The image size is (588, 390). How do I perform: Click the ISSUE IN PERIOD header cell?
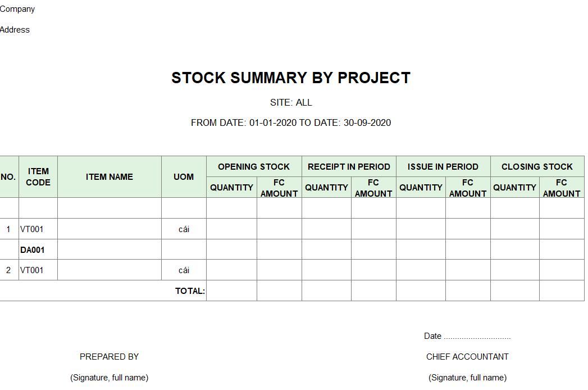443,167
